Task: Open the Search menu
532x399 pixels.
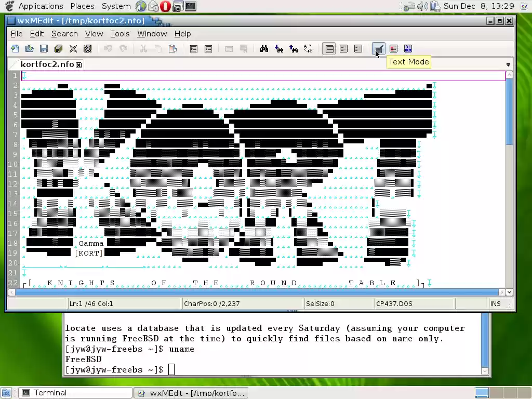Action: (64, 33)
